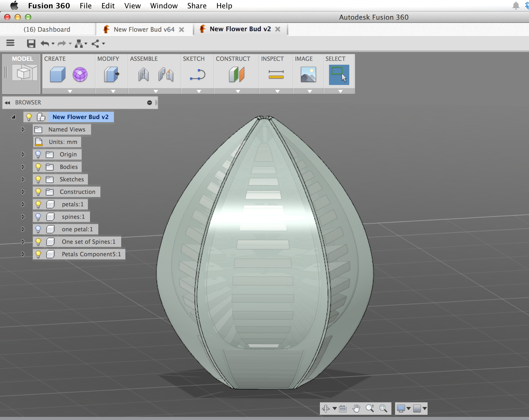Click the Pan hand tool in navigation bar
Image resolution: width=529 pixels, height=420 pixels.
tap(356, 408)
